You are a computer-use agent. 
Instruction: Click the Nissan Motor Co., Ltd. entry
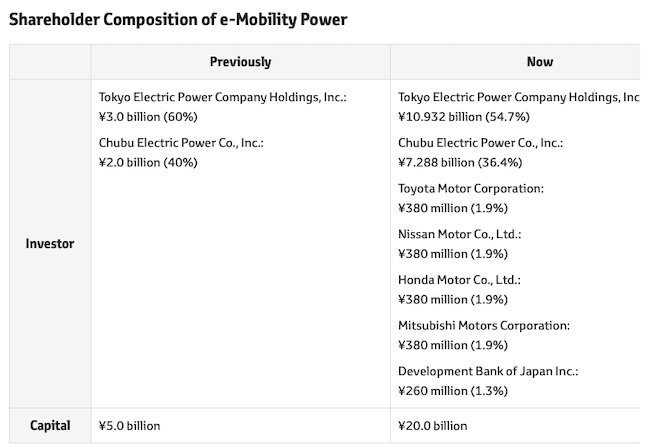(x=459, y=235)
